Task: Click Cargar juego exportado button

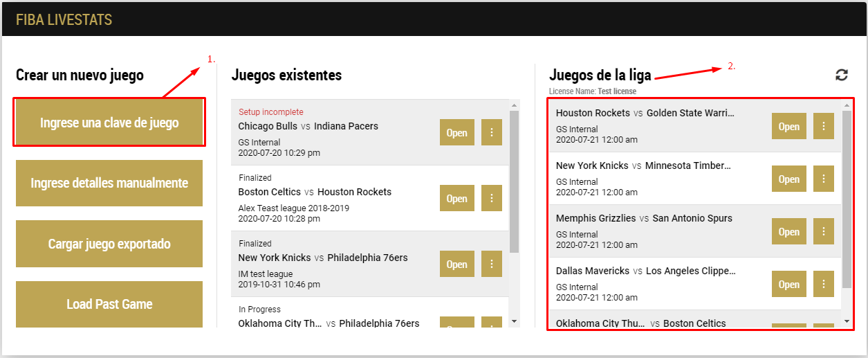Action: (109, 244)
